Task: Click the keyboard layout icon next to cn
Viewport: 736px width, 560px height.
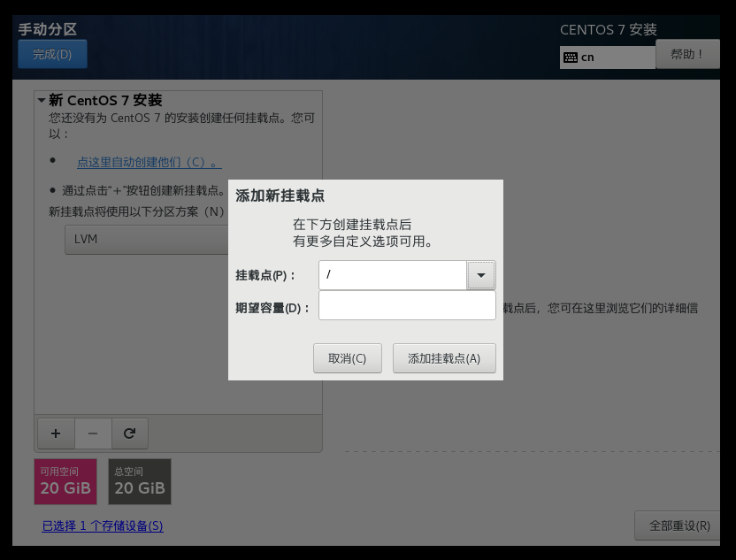Action: (x=571, y=58)
